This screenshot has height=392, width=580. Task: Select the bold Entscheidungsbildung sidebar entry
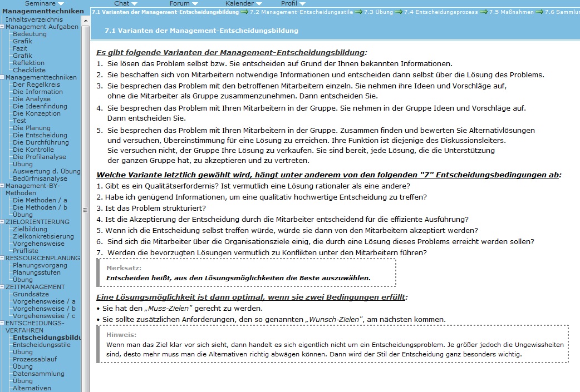47,338
